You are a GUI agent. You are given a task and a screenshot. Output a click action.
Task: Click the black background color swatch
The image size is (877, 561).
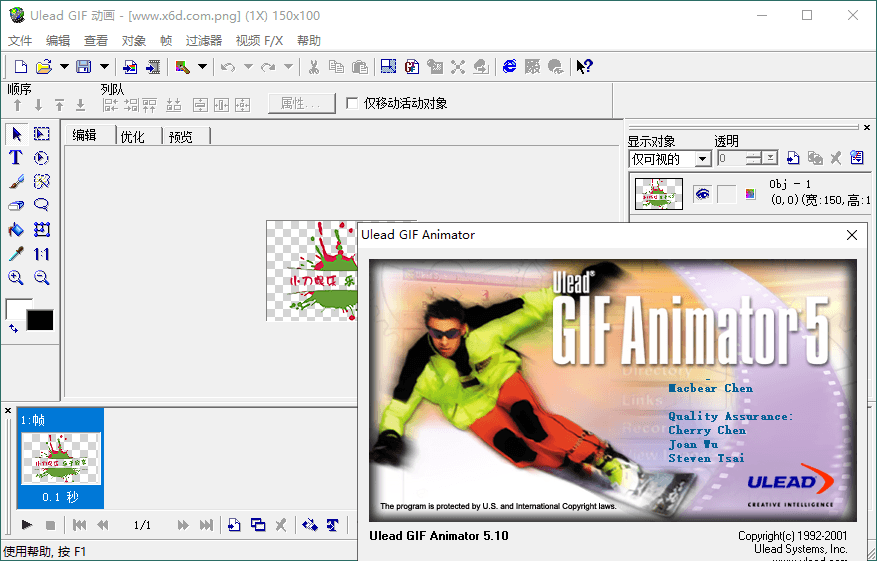[x=40, y=320]
